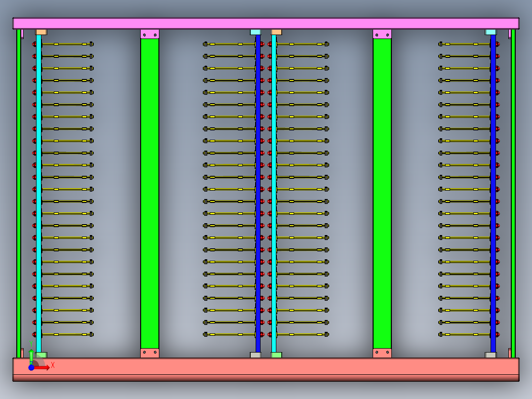The width and height of the screenshot is (532, 399).
Task: Pick the blue vertical rail at the center
Action: tap(258, 194)
